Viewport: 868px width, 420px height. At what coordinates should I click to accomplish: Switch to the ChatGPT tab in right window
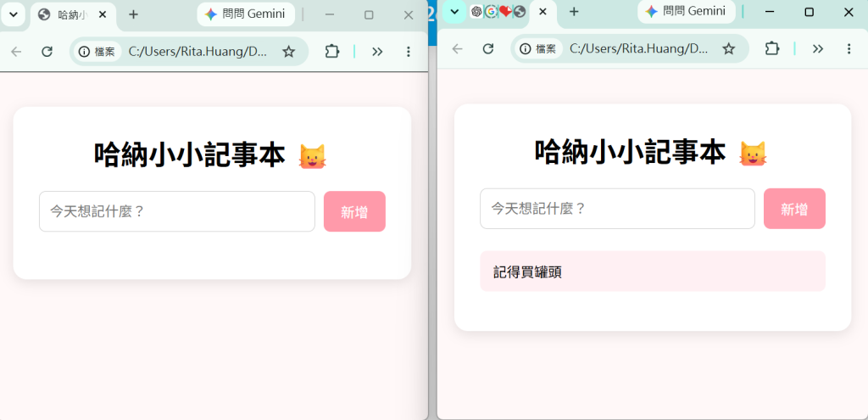(476, 11)
